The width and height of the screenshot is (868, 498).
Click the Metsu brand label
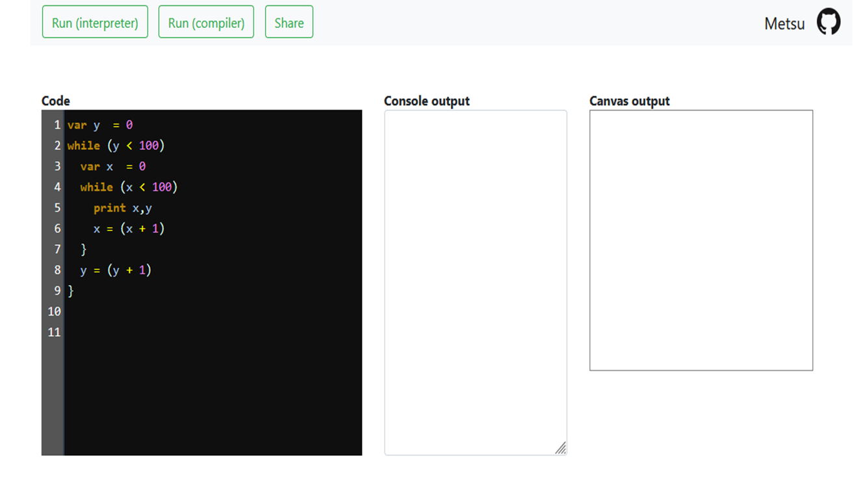click(x=784, y=23)
